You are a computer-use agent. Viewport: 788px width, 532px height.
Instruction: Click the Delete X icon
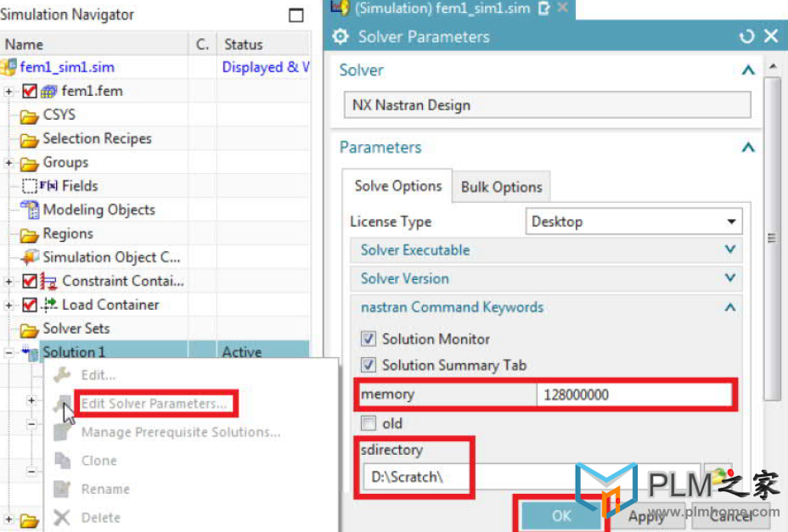click(x=62, y=518)
